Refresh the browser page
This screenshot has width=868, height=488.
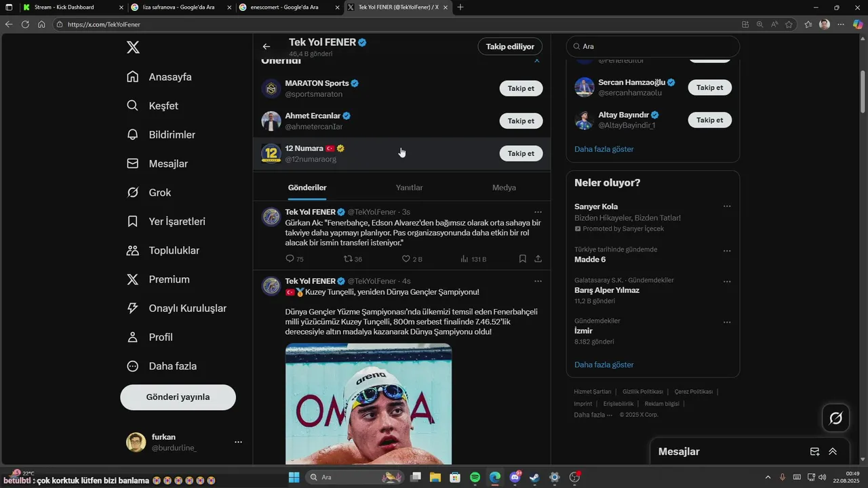(25, 24)
